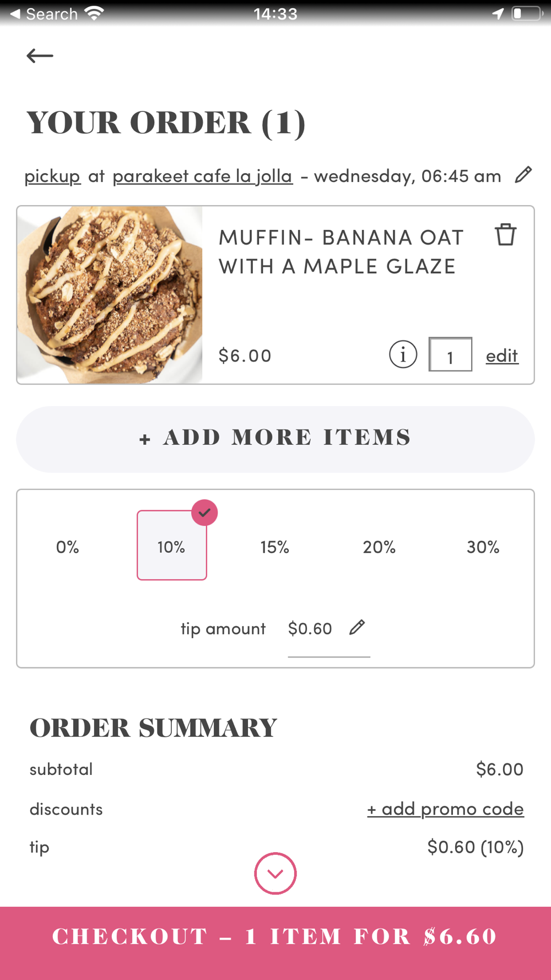This screenshot has height=980, width=551.
Task: Delete muffin with the trash icon
Action: point(505,235)
